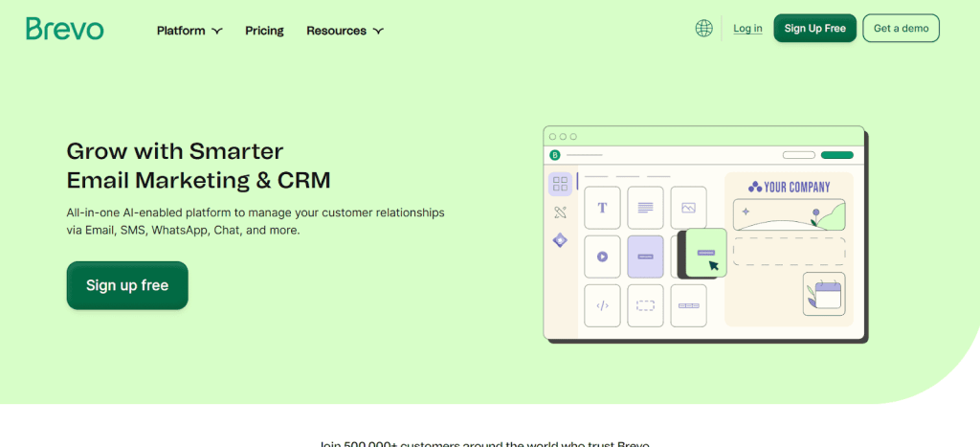The height and width of the screenshot is (447, 980).
Task: Click the paragraph lines block icon
Action: 645,208
